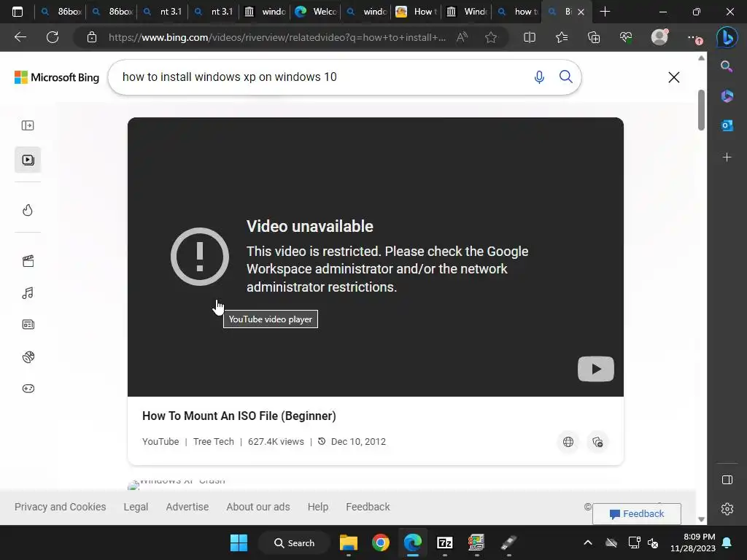Switch to the Windc tab
The image size is (747, 560).
click(468, 12)
